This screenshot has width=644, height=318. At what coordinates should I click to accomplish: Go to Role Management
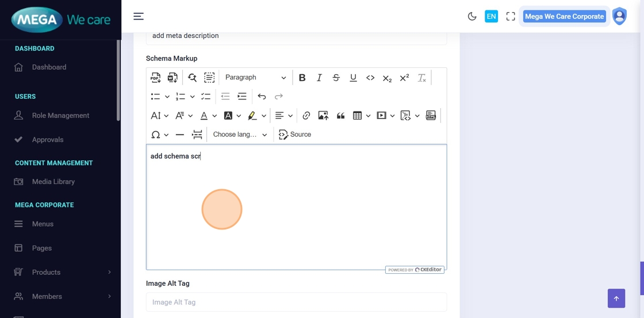pos(60,116)
